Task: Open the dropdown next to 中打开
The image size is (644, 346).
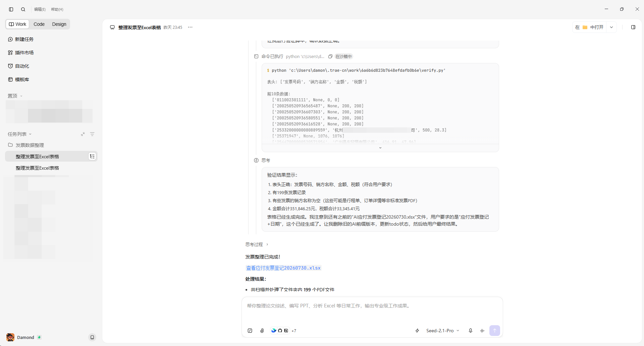Action: (611, 27)
